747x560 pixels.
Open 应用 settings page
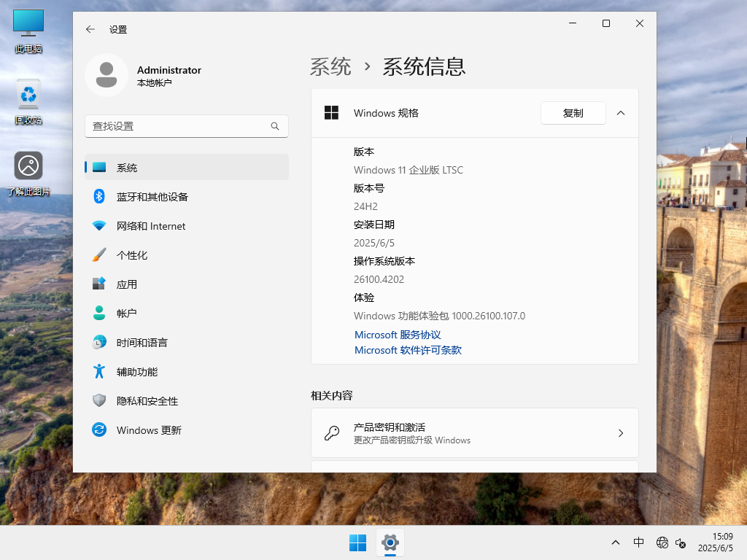pos(186,284)
